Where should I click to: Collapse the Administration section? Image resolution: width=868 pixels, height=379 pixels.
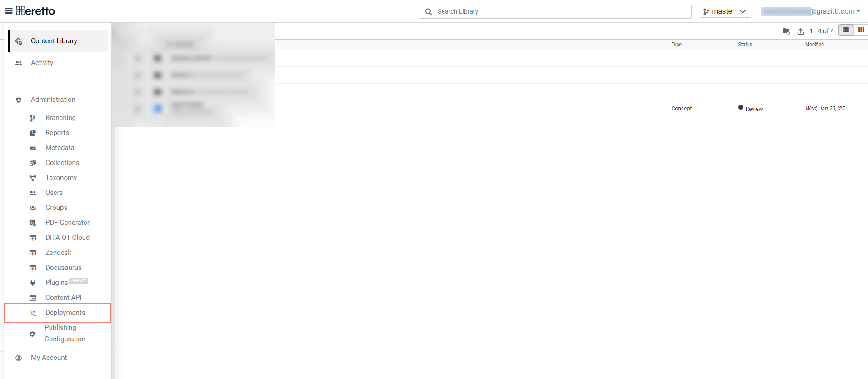[53, 100]
